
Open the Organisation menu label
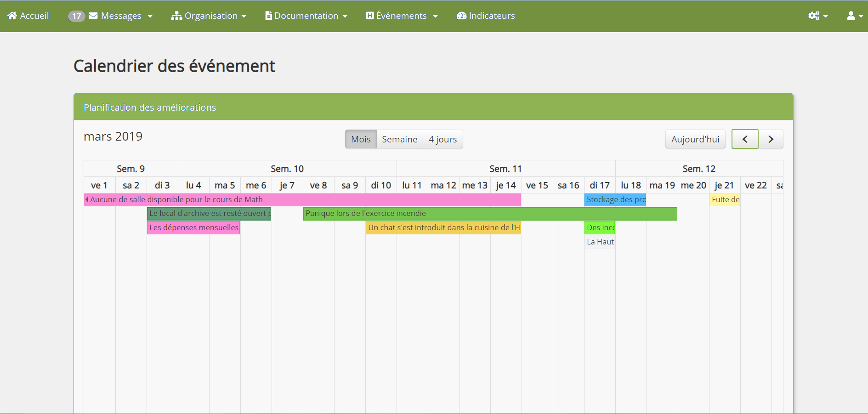211,16
